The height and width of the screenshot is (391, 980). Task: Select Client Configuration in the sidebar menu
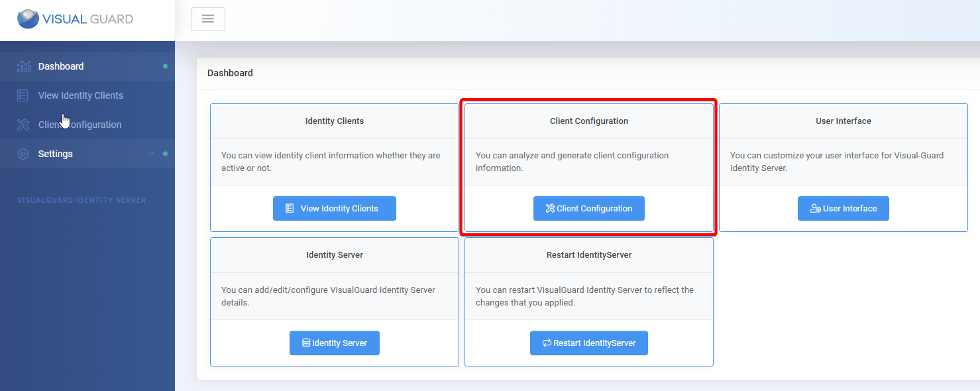coord(81,124)
